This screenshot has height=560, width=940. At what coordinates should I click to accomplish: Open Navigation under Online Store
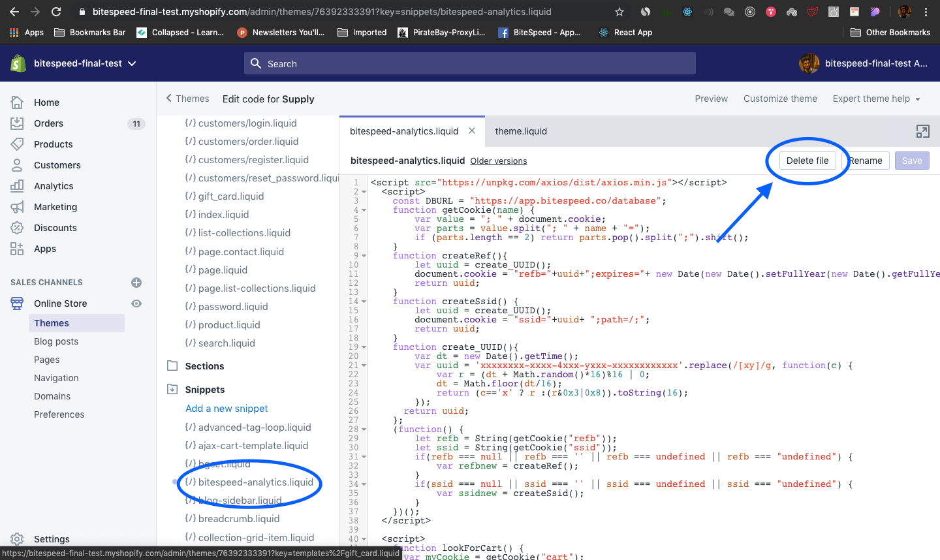(x=56, y=378)
